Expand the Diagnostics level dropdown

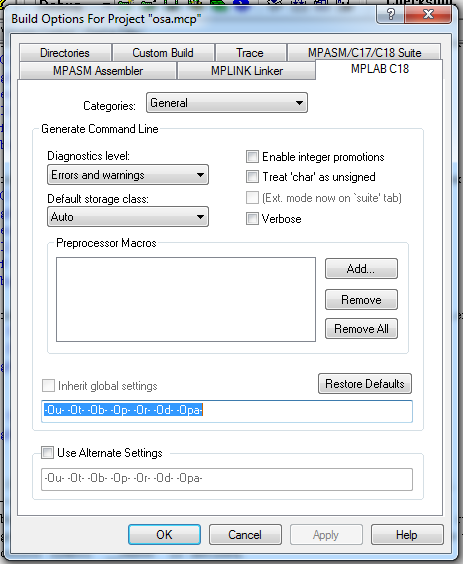click(128, 175)
